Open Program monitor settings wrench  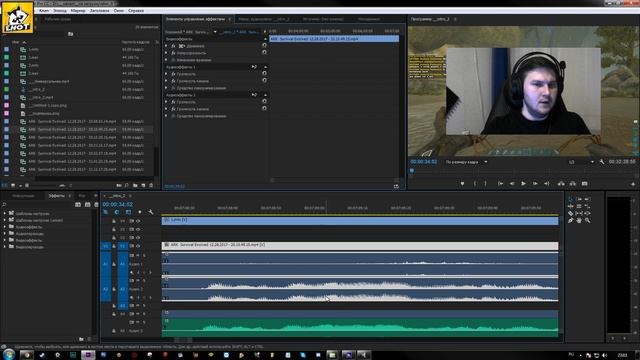point(602,162)
